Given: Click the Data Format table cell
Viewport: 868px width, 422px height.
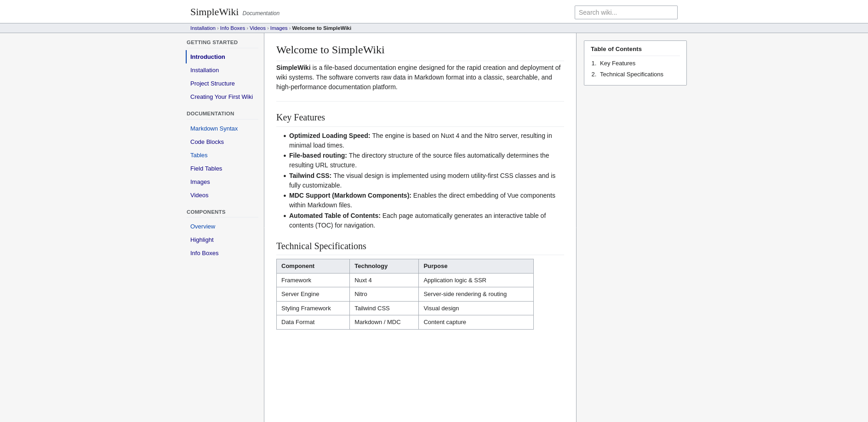Looking at the screenshot, I should click(x=313, y=322).
